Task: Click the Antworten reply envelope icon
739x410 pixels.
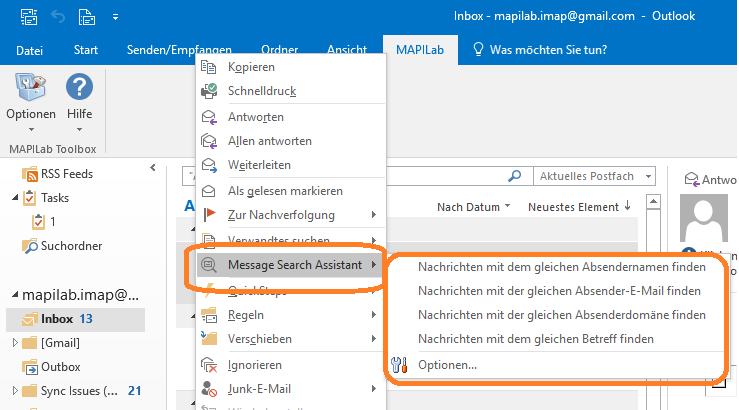Action: [209, 117]
